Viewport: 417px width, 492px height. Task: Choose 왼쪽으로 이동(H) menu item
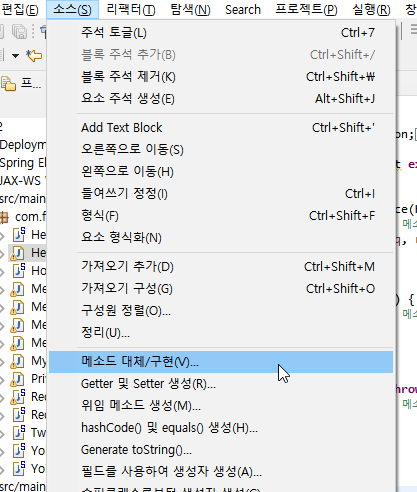(x=221, y=171)
